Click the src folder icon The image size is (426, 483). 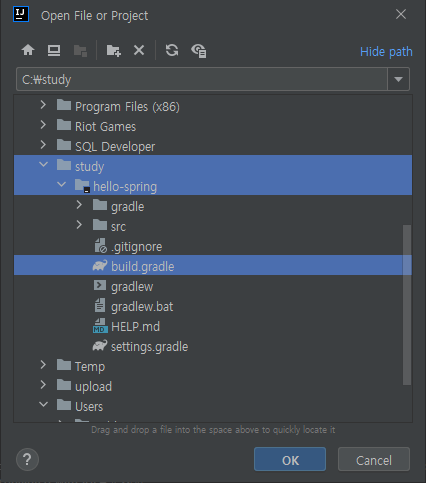100,225
